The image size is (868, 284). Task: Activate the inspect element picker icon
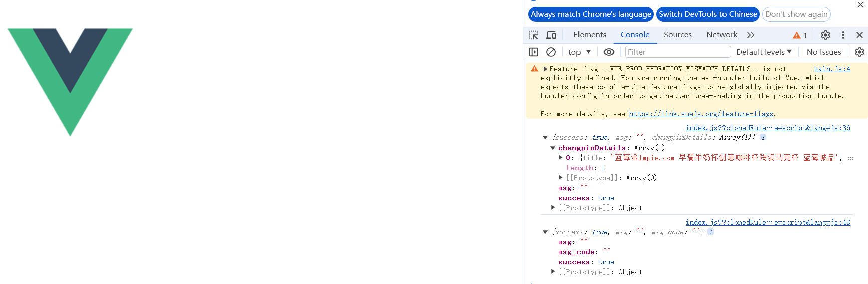pos(534,35)
